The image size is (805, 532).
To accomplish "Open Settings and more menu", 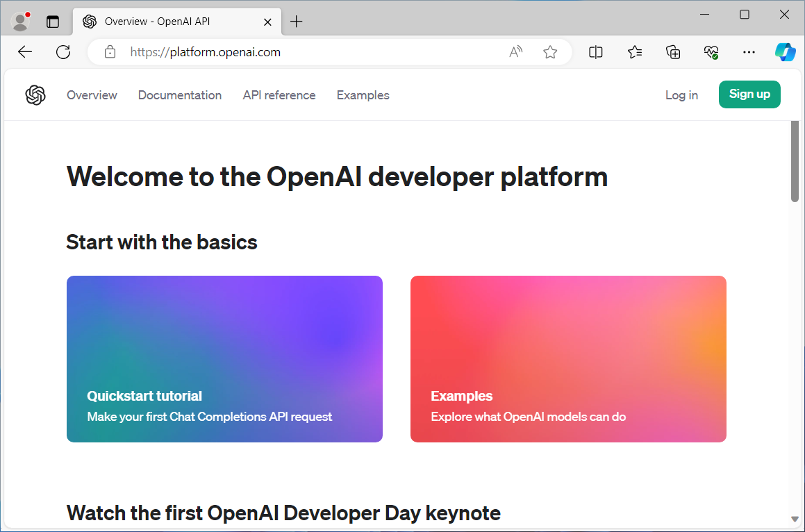I will (749, 52).
